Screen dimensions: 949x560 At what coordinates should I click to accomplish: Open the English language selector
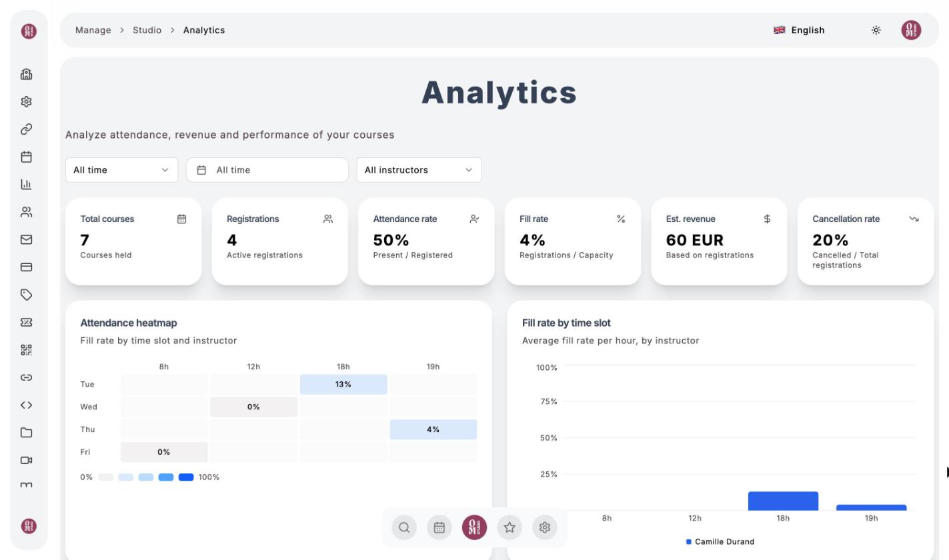click(799, 30)
